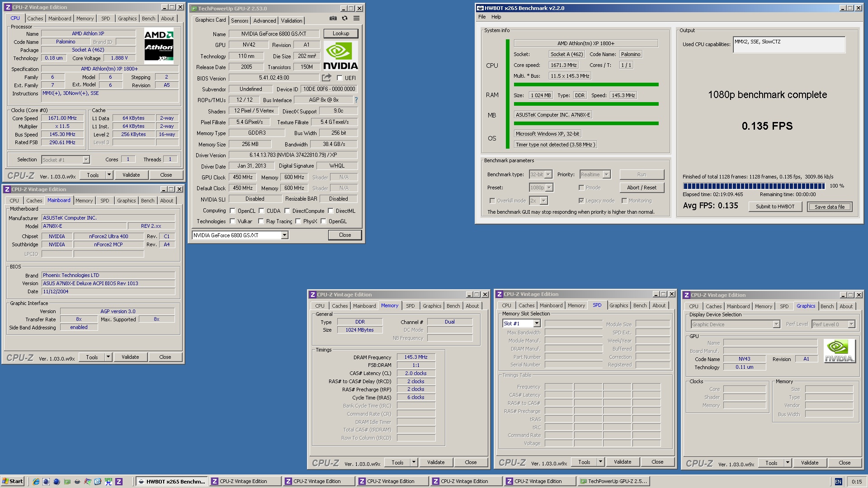Switch to TechPowerUp GPU-Z in the taskbar
Viewport: 868px width, 488px height.
tap(613, 482)
